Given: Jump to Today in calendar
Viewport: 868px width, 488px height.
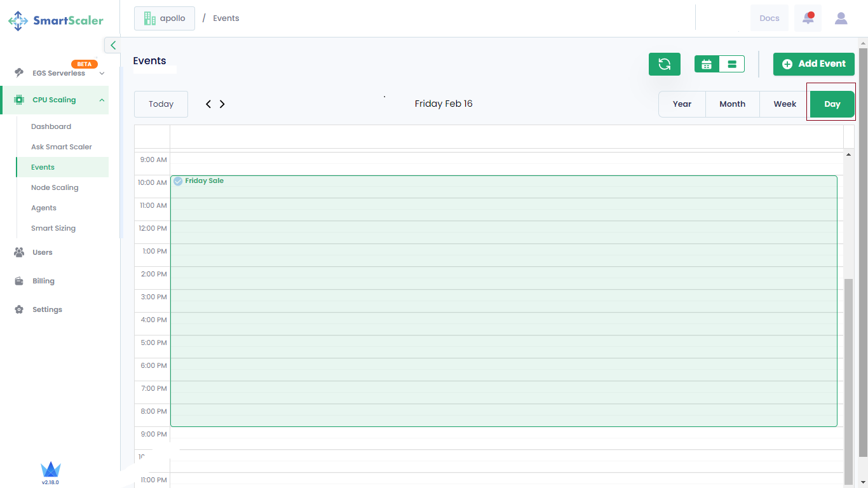Looking at the screenshot, I should 161,104.
